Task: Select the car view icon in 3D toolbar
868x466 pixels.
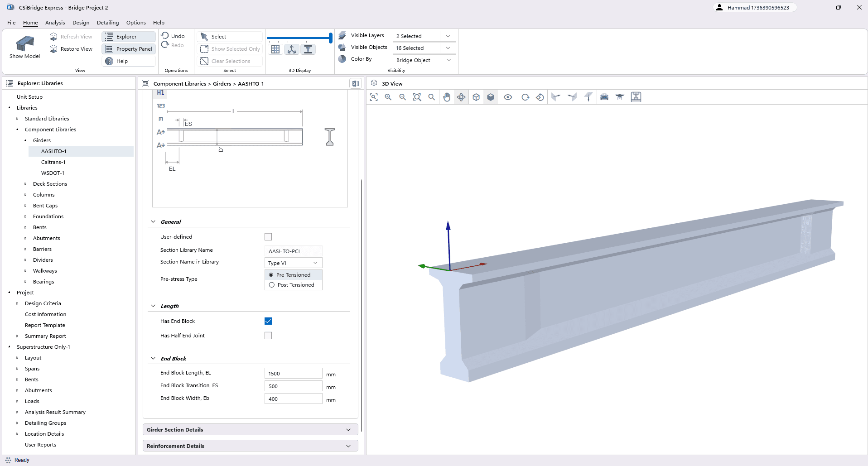Action: click(x=604, y=97)
